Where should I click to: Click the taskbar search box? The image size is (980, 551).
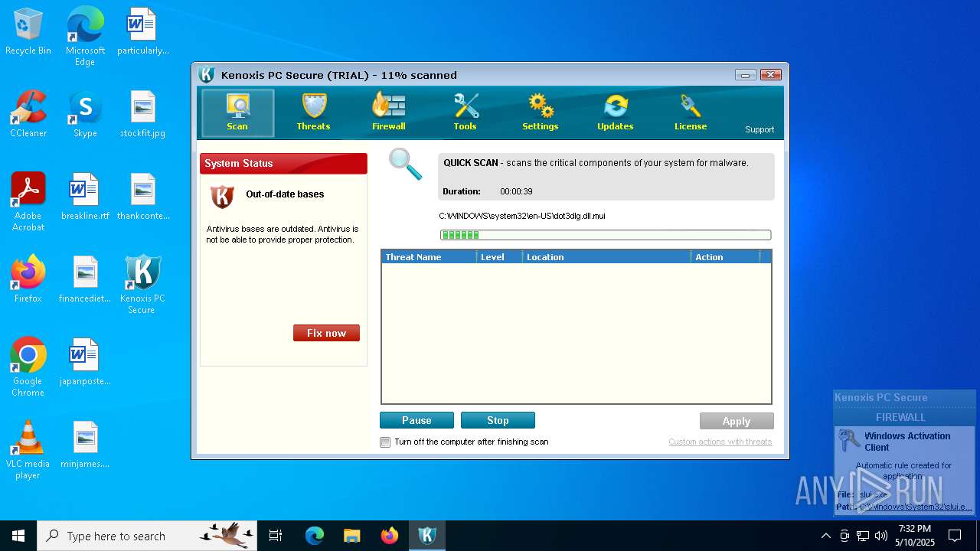pos(147,536)
